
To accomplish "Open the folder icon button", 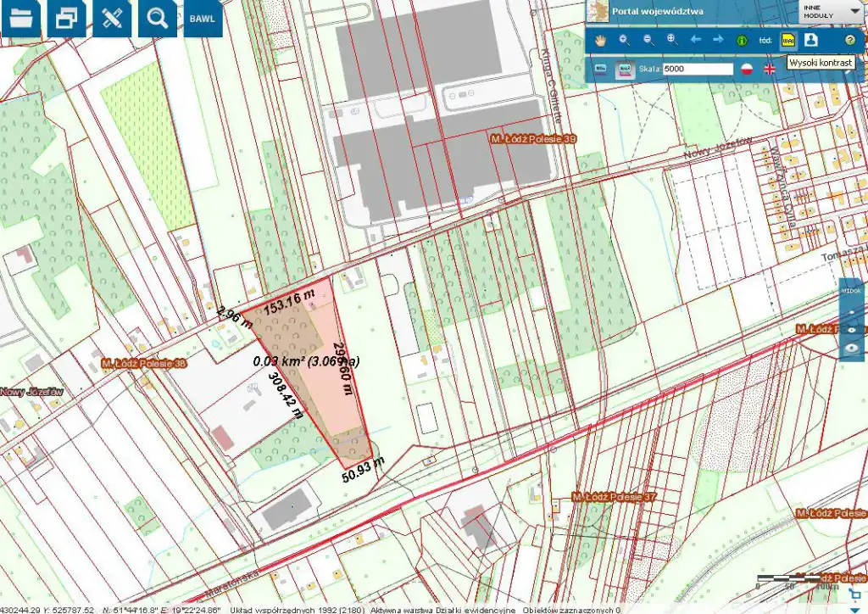I will click(x=21, y=18).
